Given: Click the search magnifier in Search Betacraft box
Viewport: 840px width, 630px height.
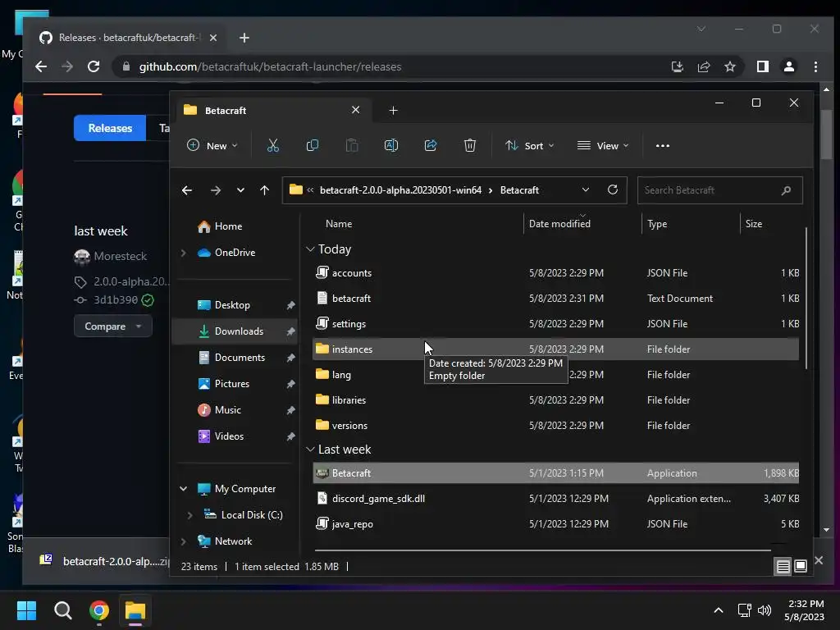Looking at the screenshot, I should click(786, 190).
